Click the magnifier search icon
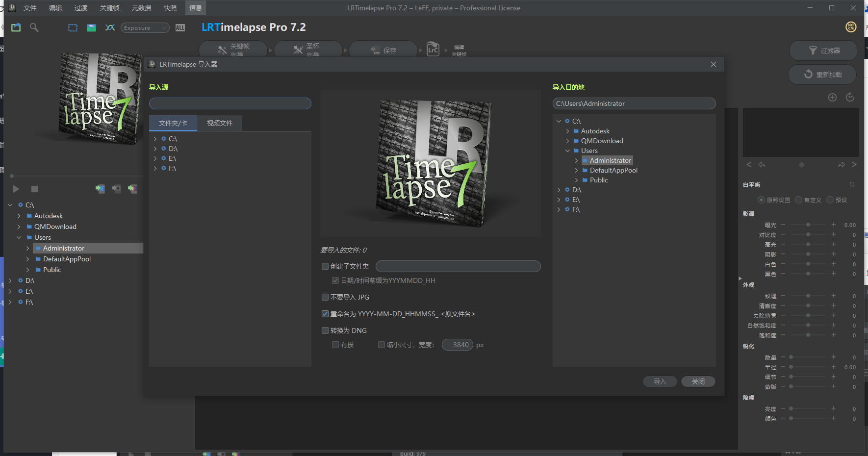 [34, 27]
